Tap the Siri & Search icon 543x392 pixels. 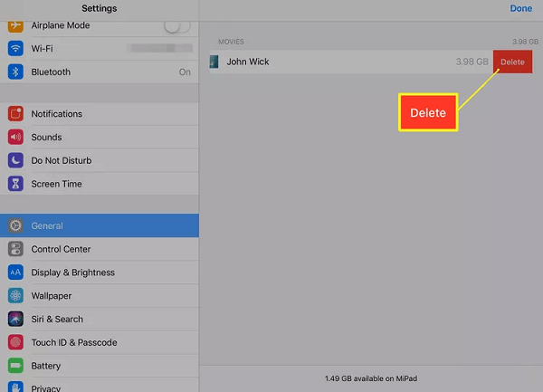coord(15,319)
